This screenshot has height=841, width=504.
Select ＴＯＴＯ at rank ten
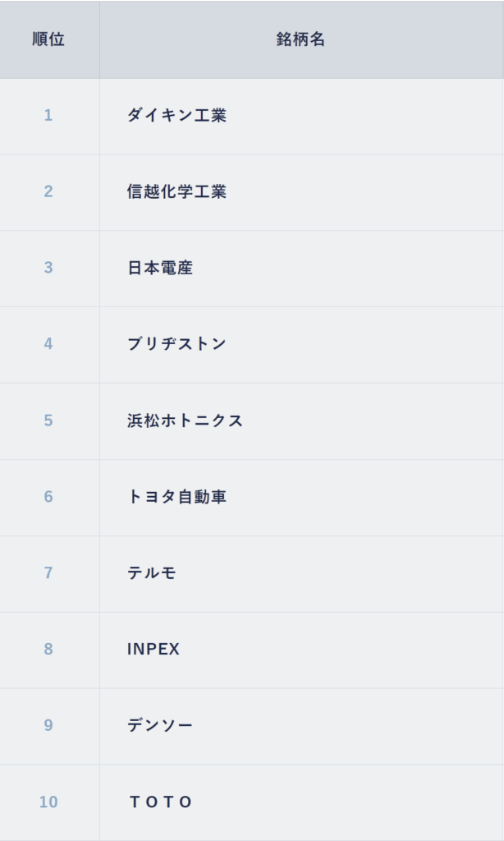point(161,802)
